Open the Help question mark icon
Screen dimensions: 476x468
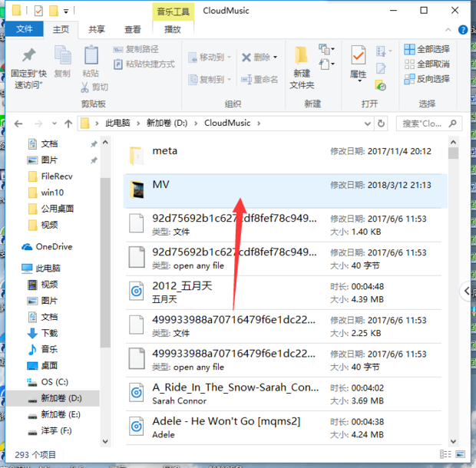463,30
